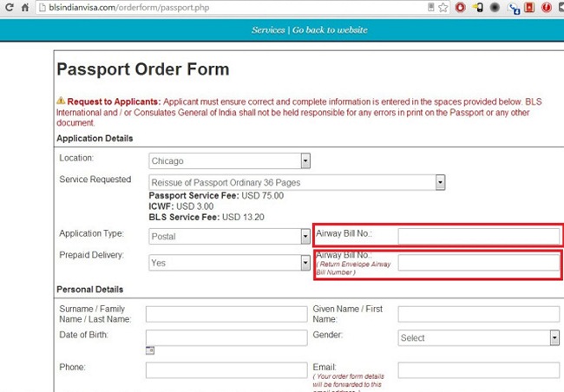Click the Given Name / First Name field

click(478, 314)
